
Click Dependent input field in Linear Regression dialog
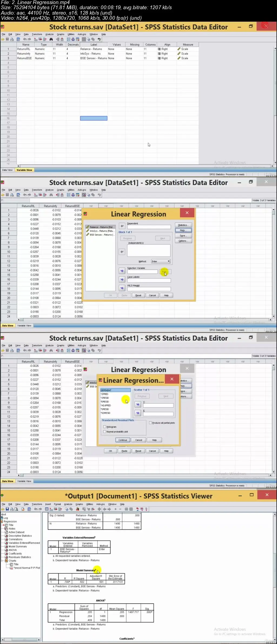pos(149,227)
